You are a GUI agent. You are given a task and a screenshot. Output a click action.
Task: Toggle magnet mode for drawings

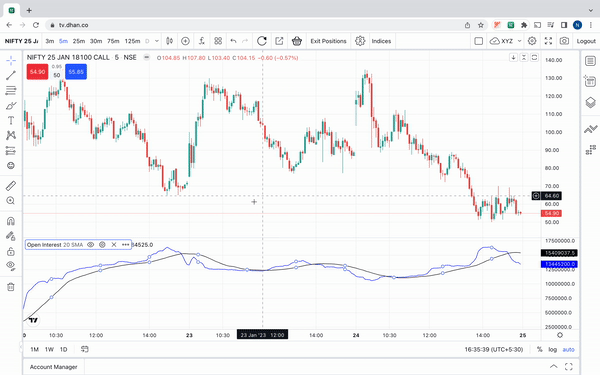[x=11, y=221]
